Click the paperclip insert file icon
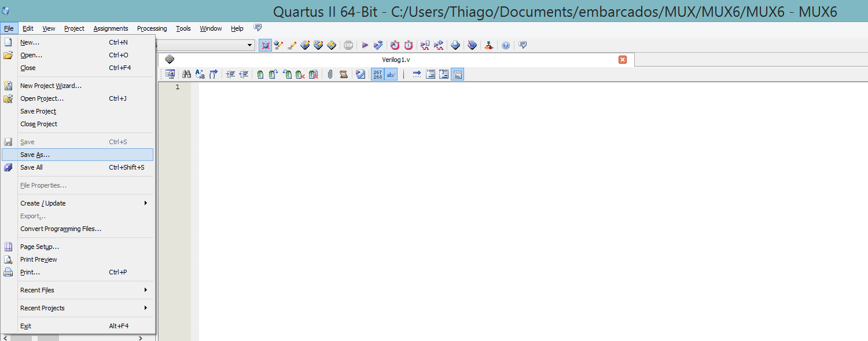This screenshot has width=868, height=341. (330, 74)
